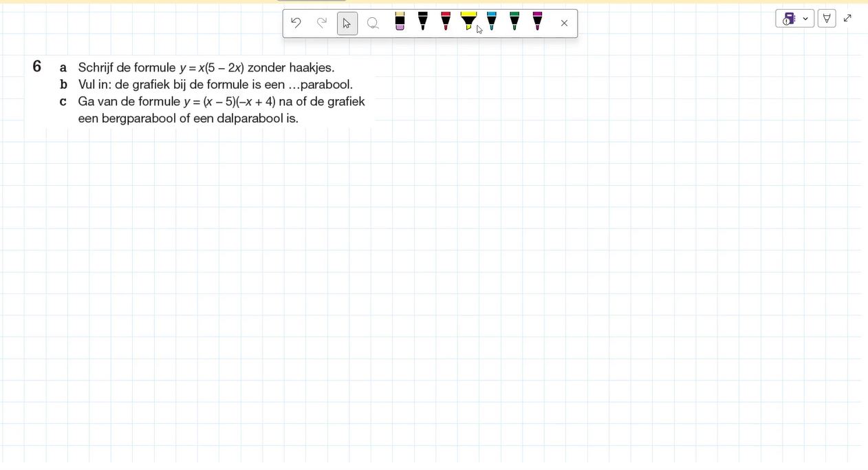Viewport: 868px width, 470px height.
Task: Close the drawing tools toolbar
Action: 564,23
